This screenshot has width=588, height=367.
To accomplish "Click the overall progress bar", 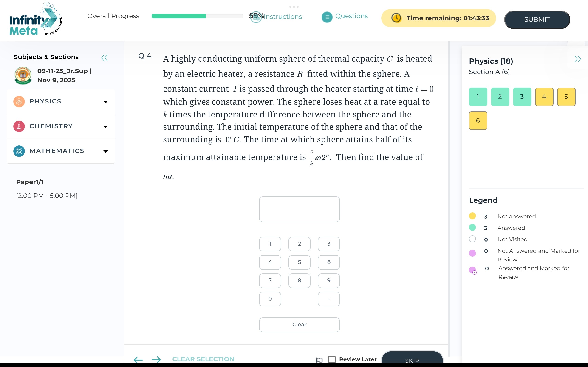I will (197, 16).
